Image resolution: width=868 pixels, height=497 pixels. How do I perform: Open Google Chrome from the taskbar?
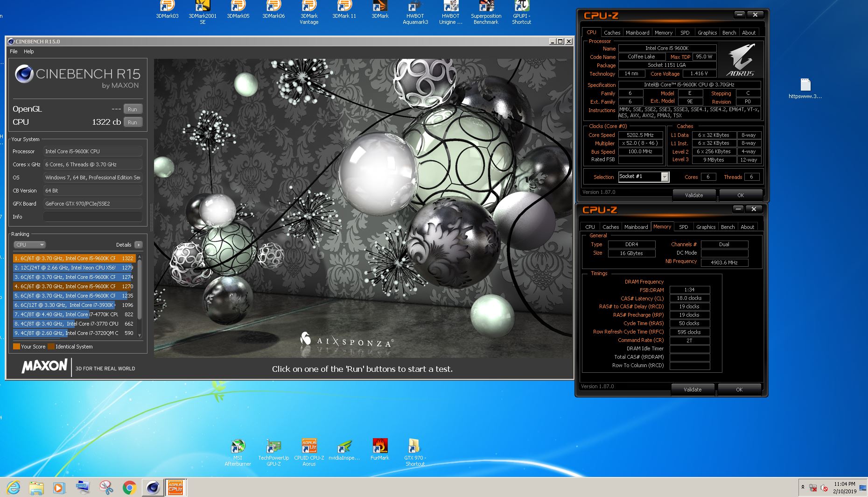[129, 488]
